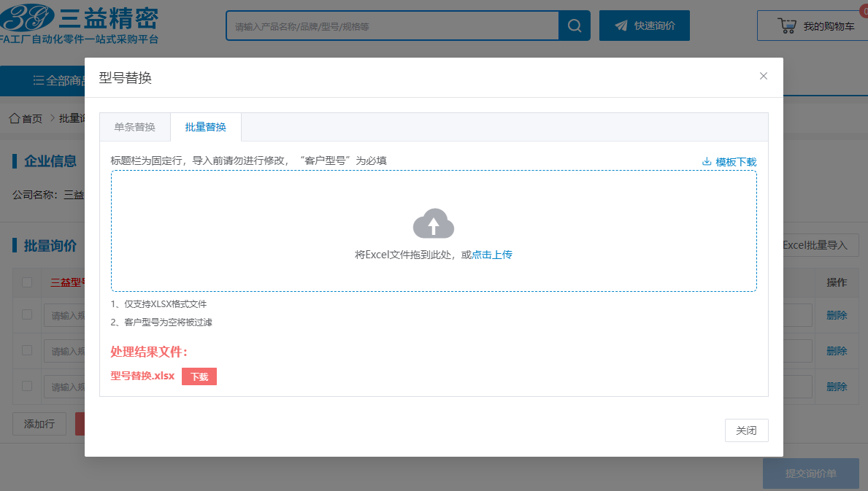
Task: Click the shopping cart icon
Action: [787, 26]
